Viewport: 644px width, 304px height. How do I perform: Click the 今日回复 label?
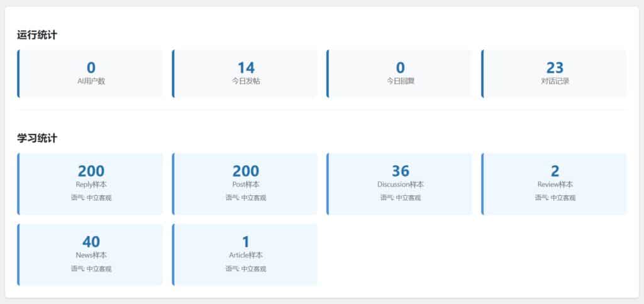pos(400,81)
